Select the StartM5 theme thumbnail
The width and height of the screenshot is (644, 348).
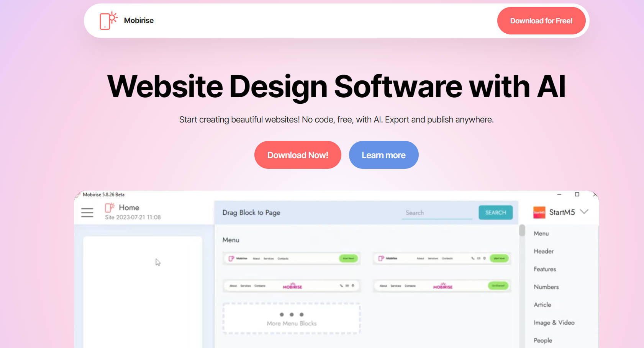pos(539,212)
